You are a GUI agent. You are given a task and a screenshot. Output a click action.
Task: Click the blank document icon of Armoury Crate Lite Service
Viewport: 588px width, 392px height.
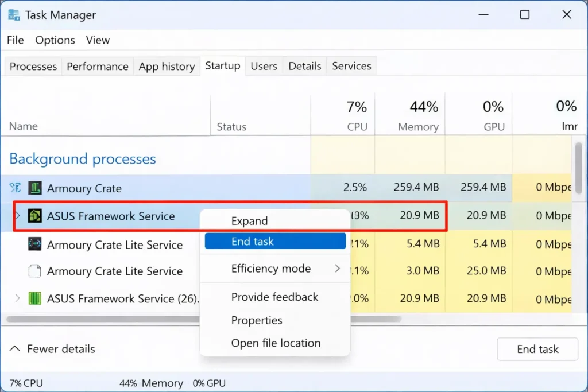click(36, 271)
